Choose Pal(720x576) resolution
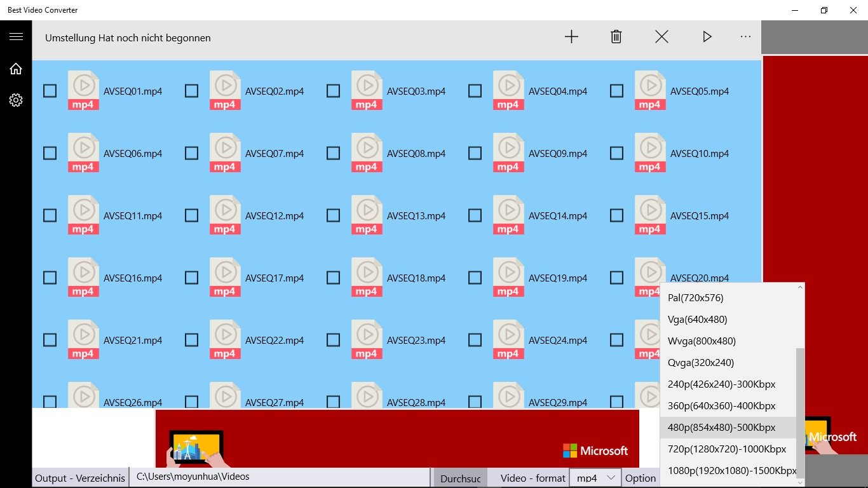This screenshot has height=488, width=868. tap(728, 297)
